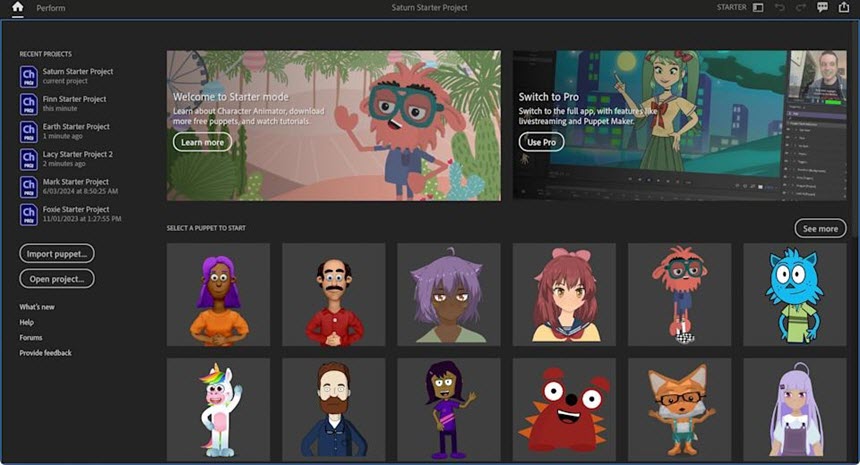This screenshot has width=860, height=465.
Task: Click the Saturn Starter Project window title
Action: click(x=429, y=8)
